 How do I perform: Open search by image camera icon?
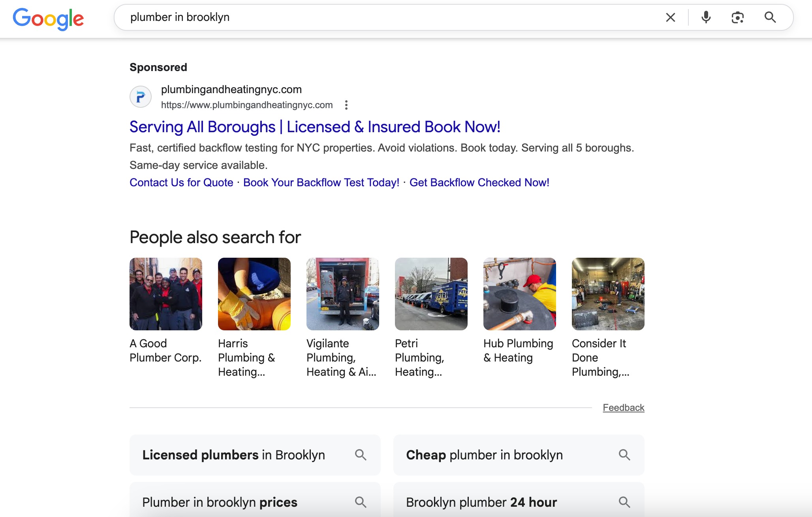coord(737,17)
